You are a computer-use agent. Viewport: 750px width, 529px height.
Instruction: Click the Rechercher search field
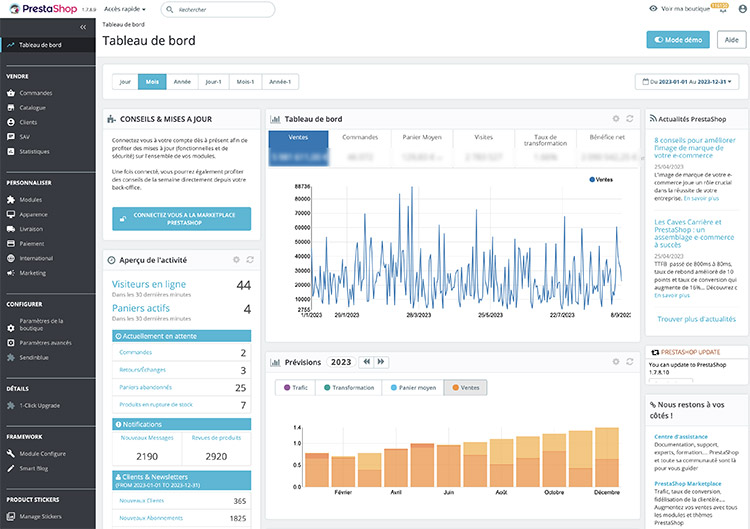coord(218,10)
